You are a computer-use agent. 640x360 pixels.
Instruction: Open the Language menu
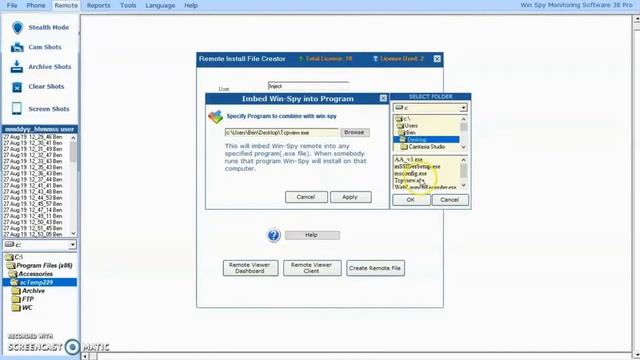pyautogui.click(x=160, y=5)
